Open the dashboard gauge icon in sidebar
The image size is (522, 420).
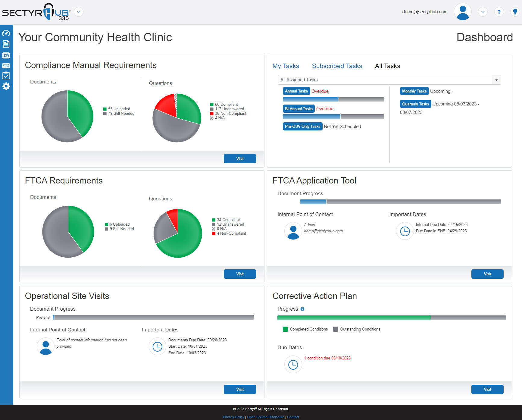[x=6, y=33]
